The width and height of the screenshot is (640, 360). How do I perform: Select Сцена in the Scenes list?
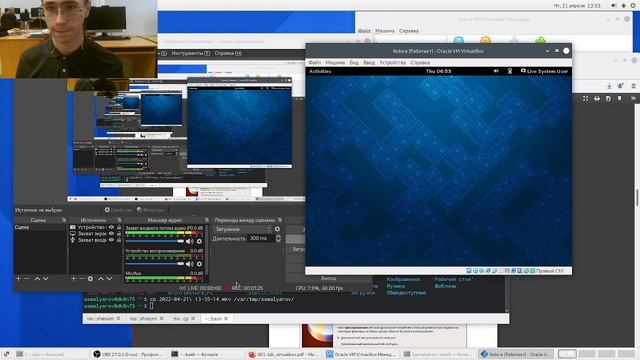tap(40, 227)
